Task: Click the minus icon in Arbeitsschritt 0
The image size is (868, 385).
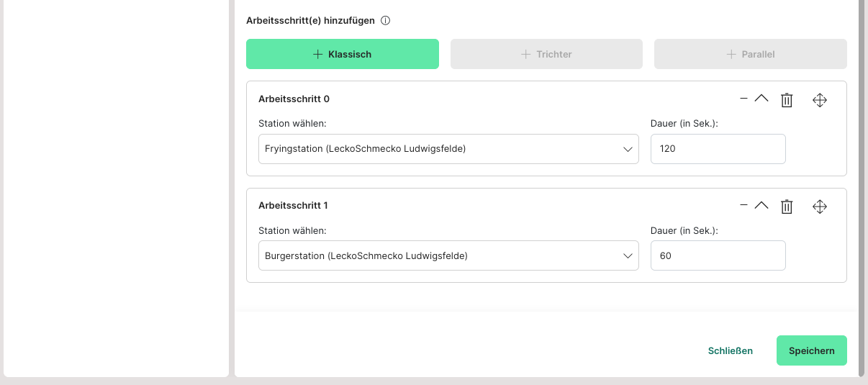Action: pyautogui.click(x=743, y=99)
